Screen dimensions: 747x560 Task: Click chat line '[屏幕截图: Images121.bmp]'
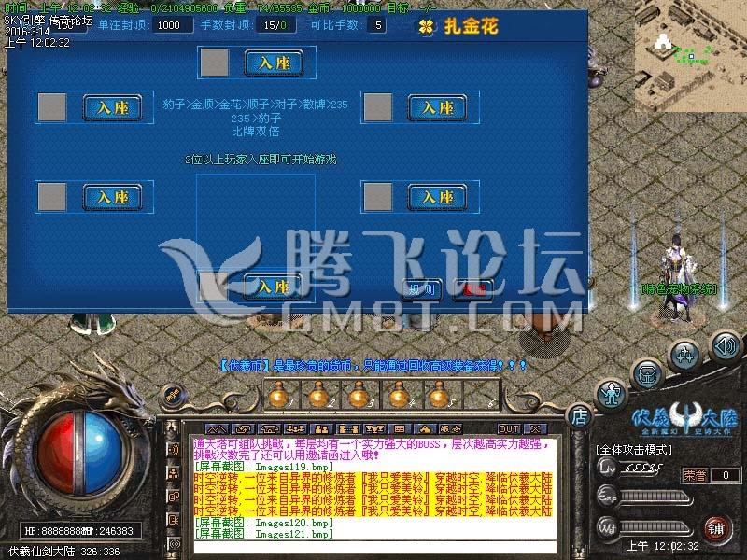click(264, 534)
